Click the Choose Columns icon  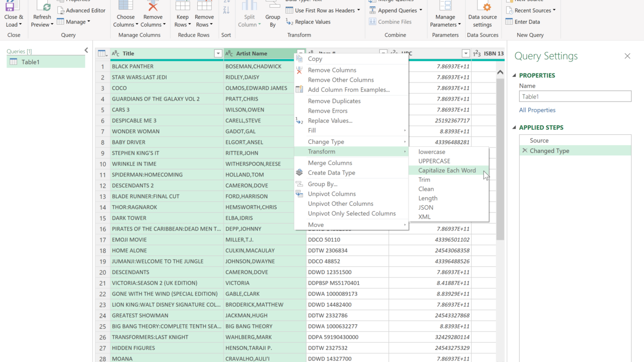[x=125, y=6]
